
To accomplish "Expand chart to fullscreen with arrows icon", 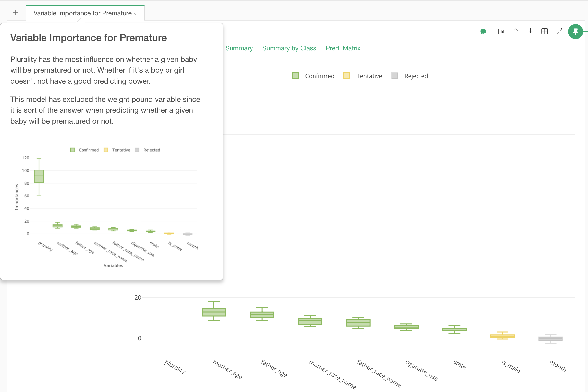I will coord(559,31).
